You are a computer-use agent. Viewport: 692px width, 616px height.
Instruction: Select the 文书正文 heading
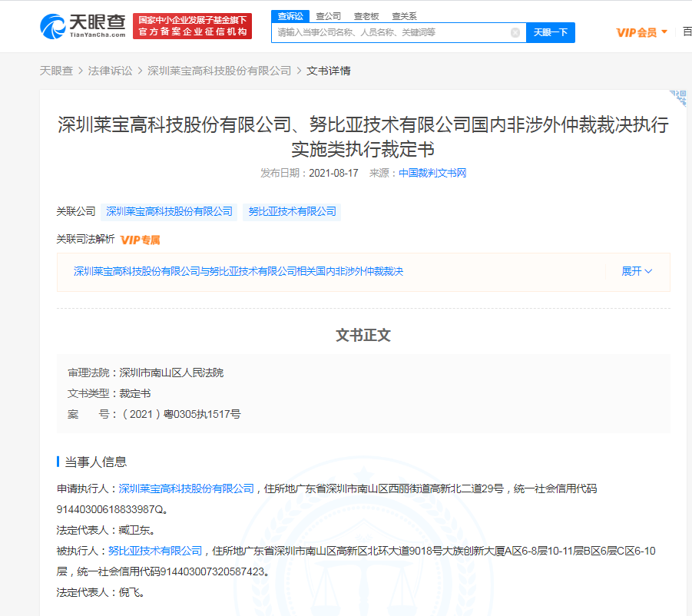click(363, 336)
